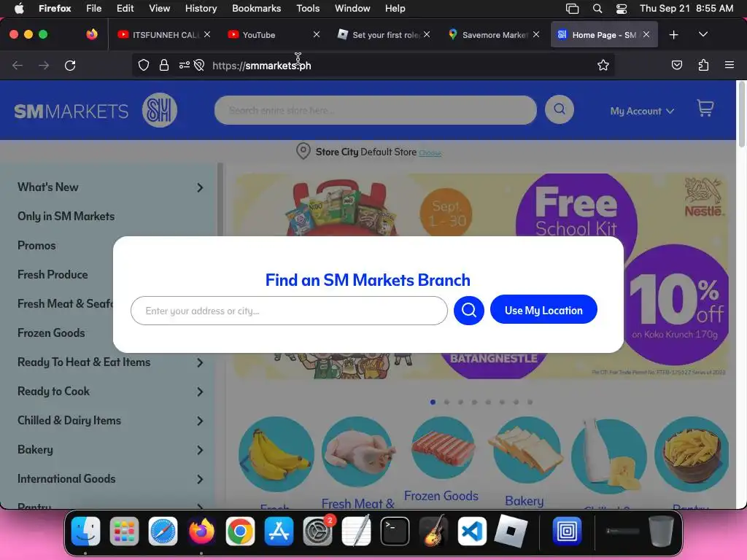
Task: Reload the current page
Action: pos(70,65)
